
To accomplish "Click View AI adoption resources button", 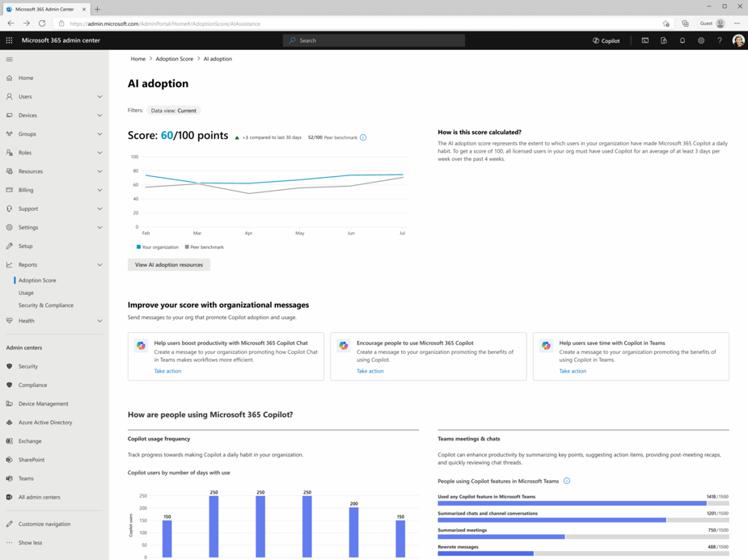I will click(x=169, y=264).
